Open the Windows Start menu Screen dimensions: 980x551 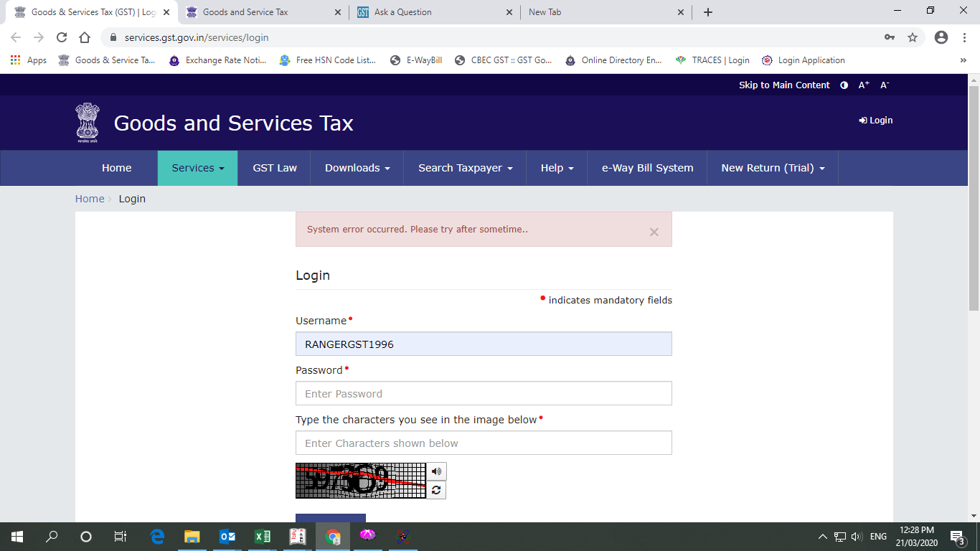(x=17, y=537)
